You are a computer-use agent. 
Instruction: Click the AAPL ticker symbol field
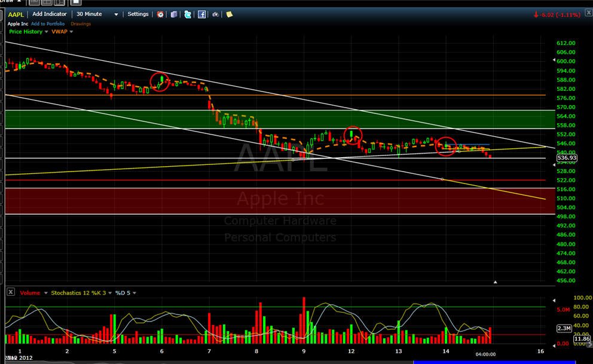16,14
